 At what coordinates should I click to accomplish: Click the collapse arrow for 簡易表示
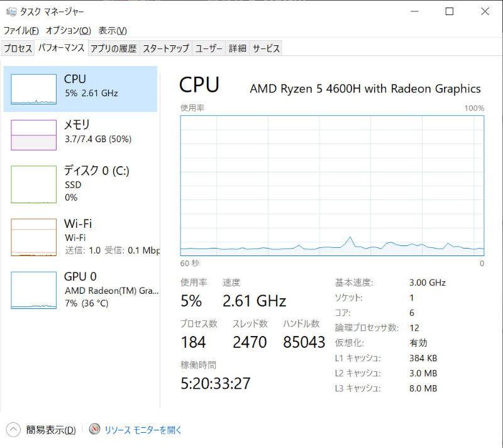click(13, 429)
